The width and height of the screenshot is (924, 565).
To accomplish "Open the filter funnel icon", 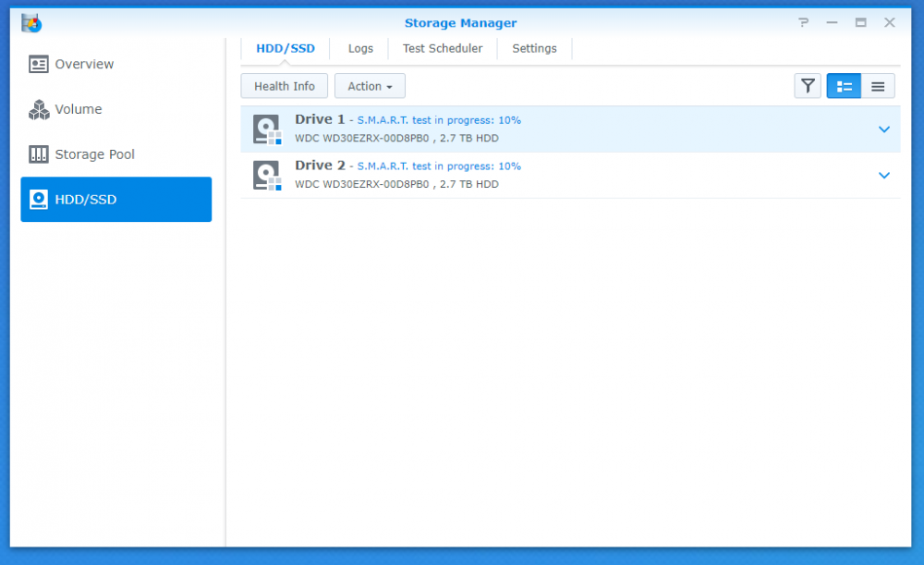I will [x=808, y=86].
